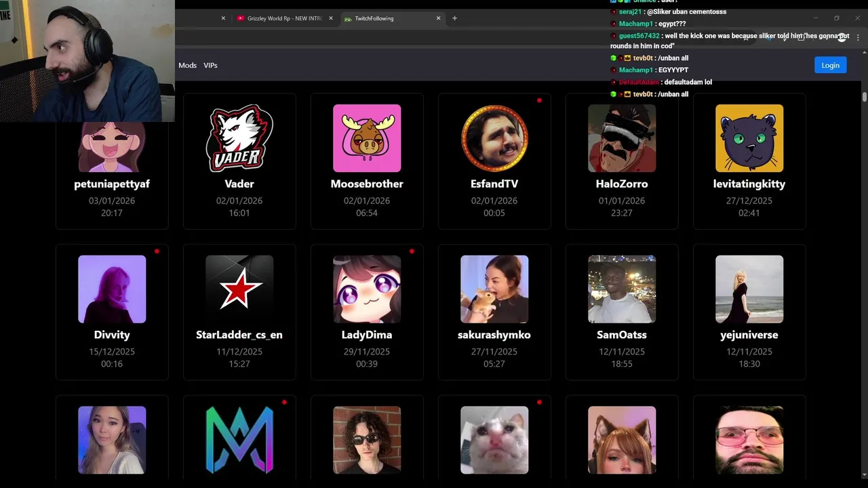868x488 pixels.
Task: Click chat username guest567432
Action: 639,35
